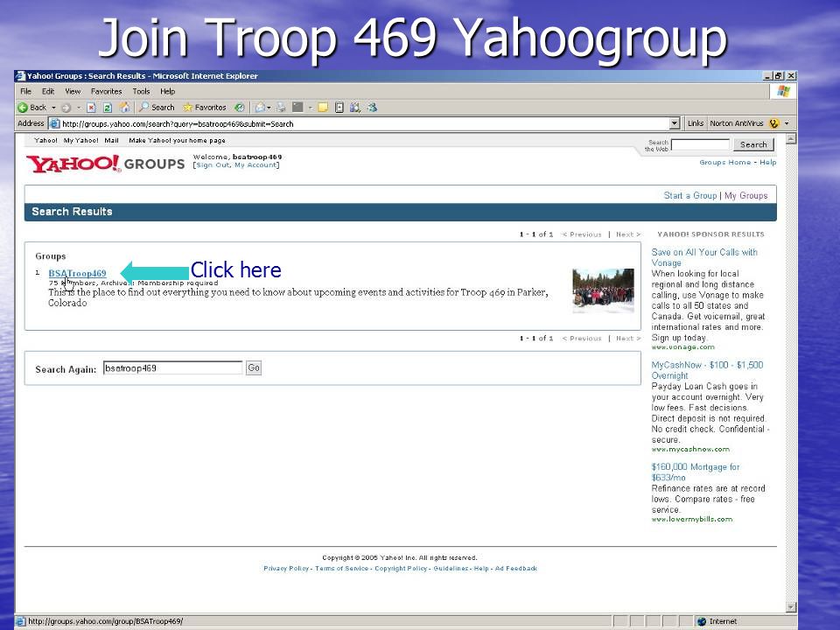Open the Vonage sponsor ad link
840x630 pixels.
point(703,257)
